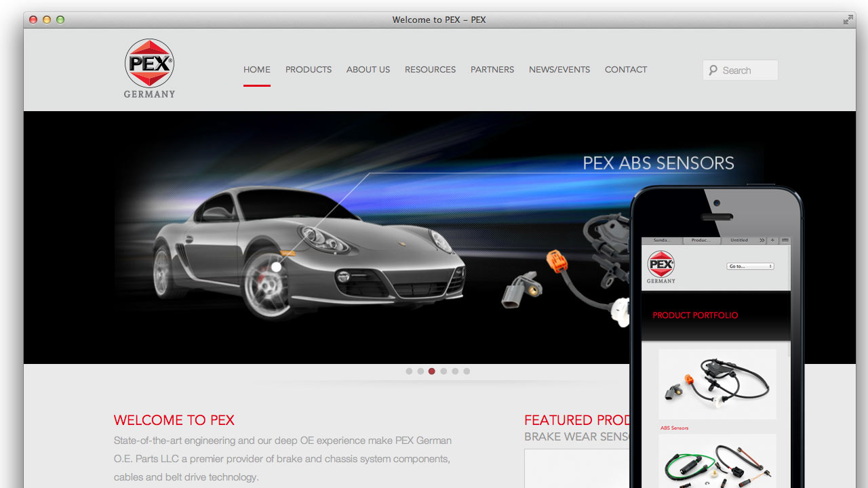This screenshot has width=868, height=488.
Task: Tap the plus new-tab icon on phone
Action: click(x=772, y=240)
